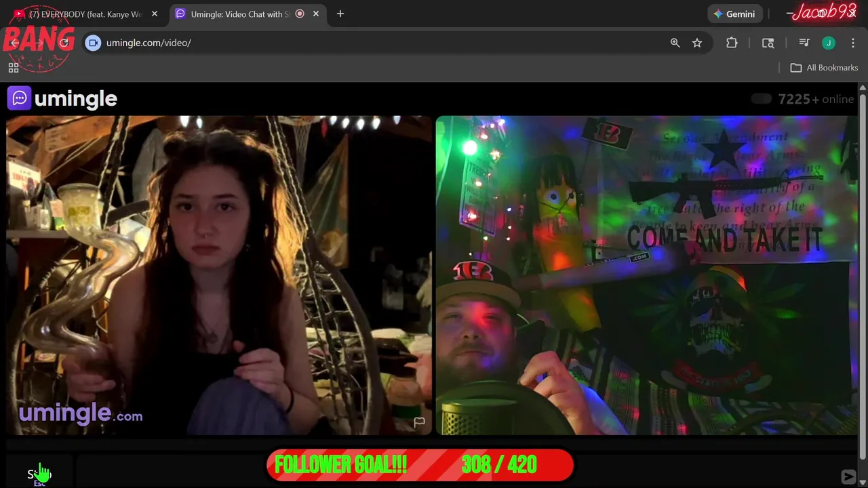Report stranger with the flag icon

pos(420,422)
